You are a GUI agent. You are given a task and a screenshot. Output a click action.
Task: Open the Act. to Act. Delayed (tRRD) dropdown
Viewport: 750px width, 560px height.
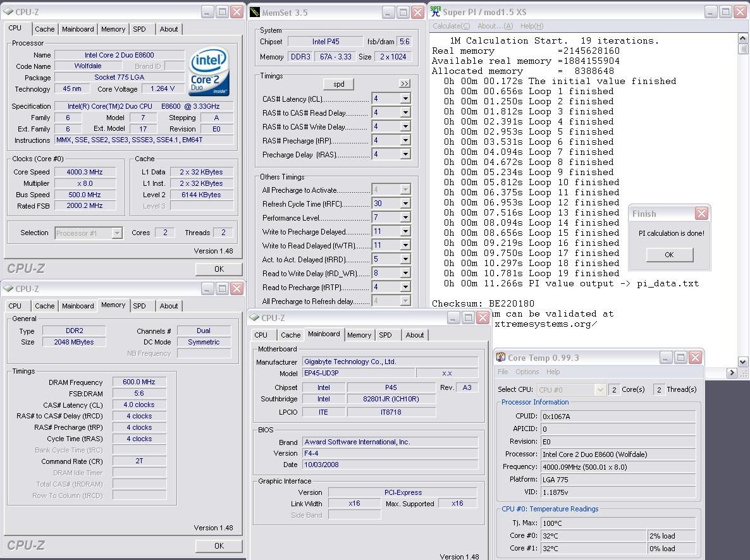point(405,259)
